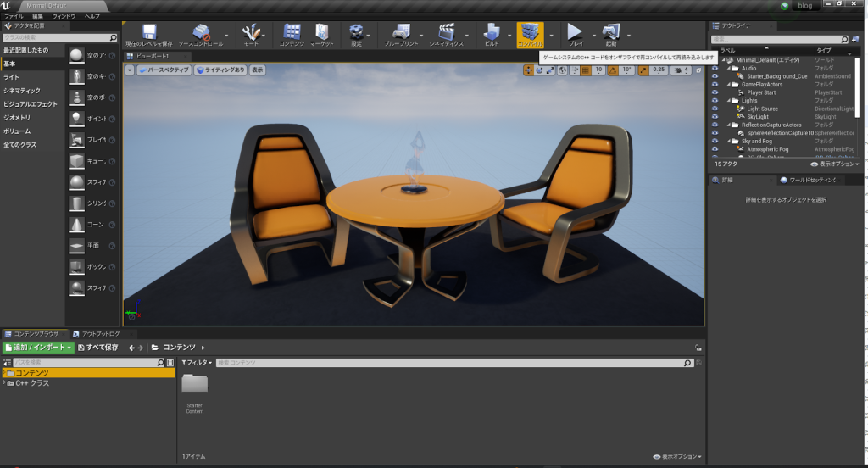
Task: Expand the C++ クラス tree folder
Action: pos(5,383)
